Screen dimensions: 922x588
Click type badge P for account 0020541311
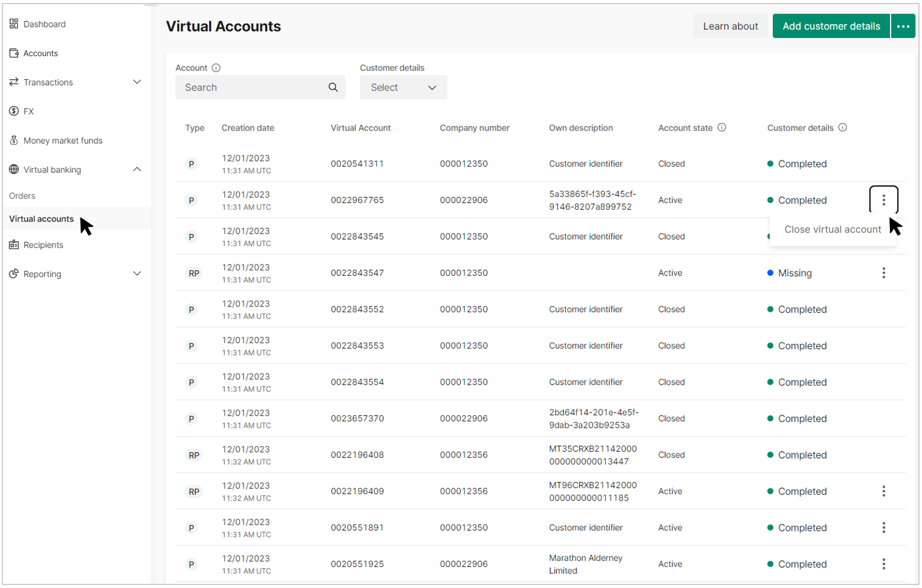click(x=191, y=164)
